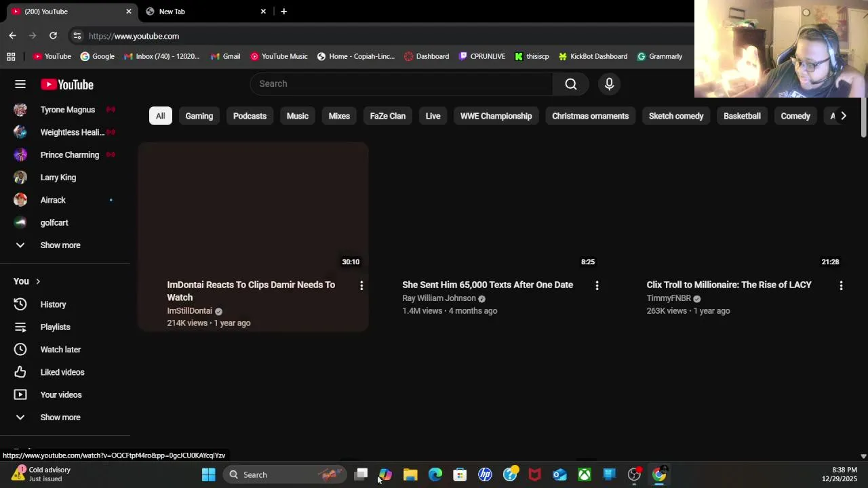Expand subscriptions with Show more
Image resolution: width=868 pixels, height=488 pixels.
(x=65, y=245)
